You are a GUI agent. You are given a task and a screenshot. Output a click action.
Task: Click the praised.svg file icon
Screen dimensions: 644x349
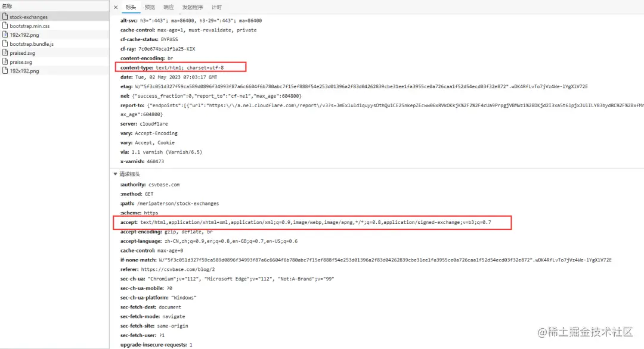[5, 52]
